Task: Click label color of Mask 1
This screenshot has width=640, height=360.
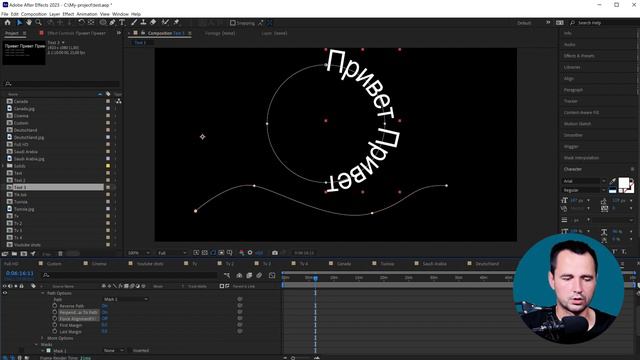Action: tap(49, 351)
